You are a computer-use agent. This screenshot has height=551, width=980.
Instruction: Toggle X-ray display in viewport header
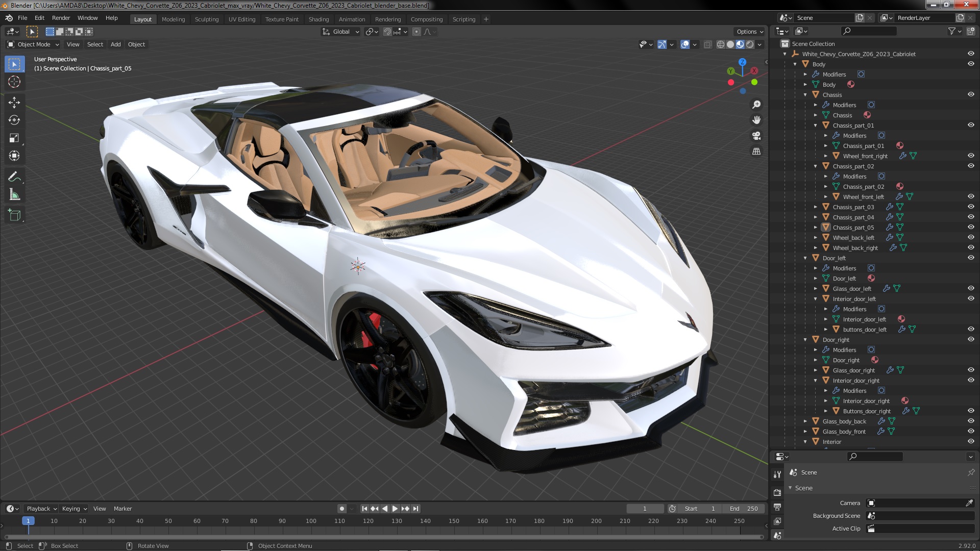[x=707, y=44]
